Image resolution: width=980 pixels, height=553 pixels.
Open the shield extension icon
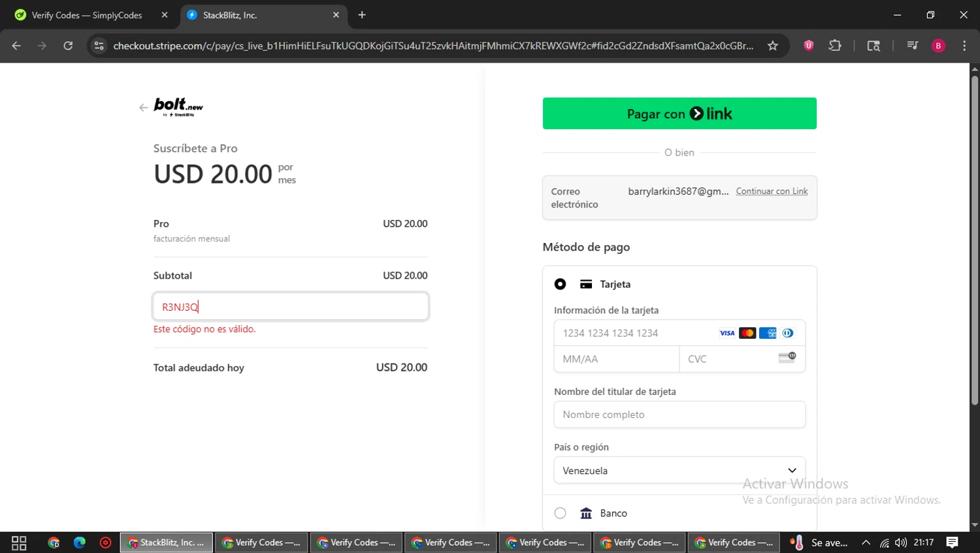809,46
